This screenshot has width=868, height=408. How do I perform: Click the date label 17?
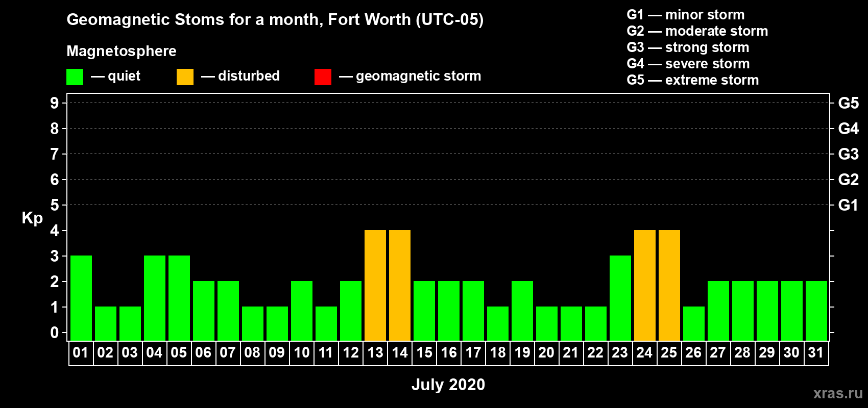[x=473, y=353]
